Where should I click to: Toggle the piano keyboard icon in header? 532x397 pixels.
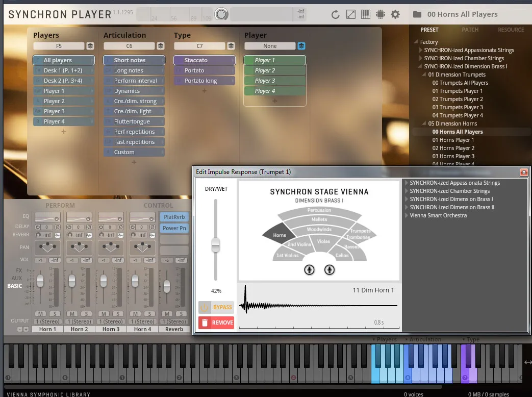coord(365,14)
